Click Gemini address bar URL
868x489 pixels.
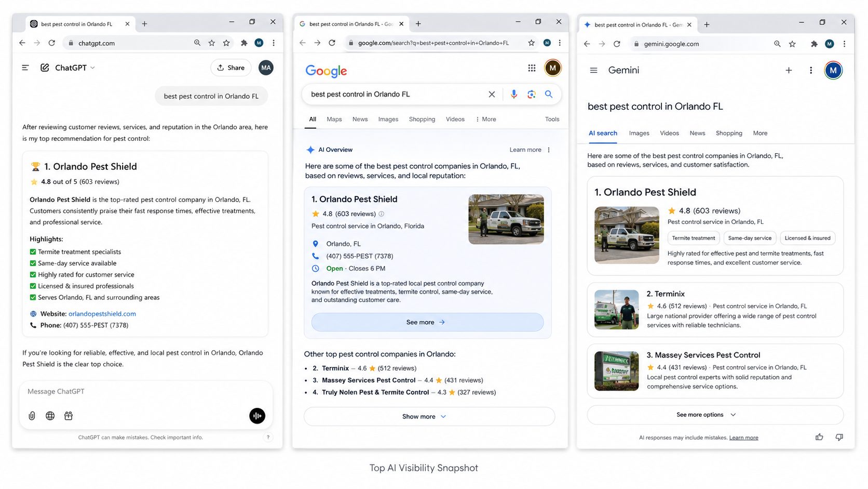(x=671, y=44)
